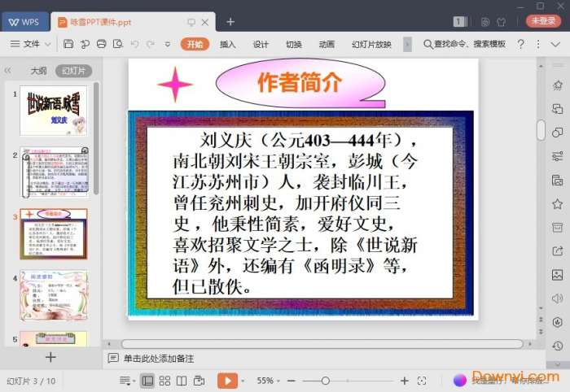
Task: Click the vertical scrollbar thumb beside the slide
Action: 541,129
